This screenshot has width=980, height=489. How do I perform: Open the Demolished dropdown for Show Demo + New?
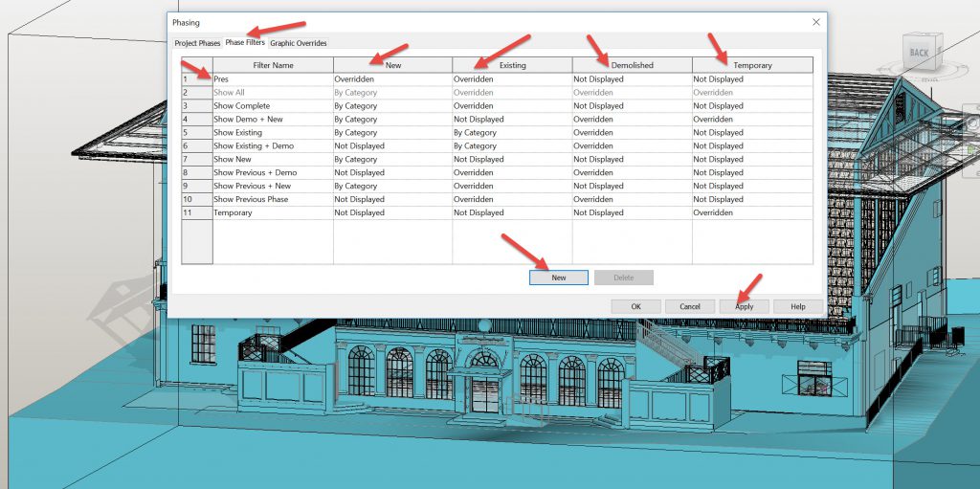click(x=632, y=120)
